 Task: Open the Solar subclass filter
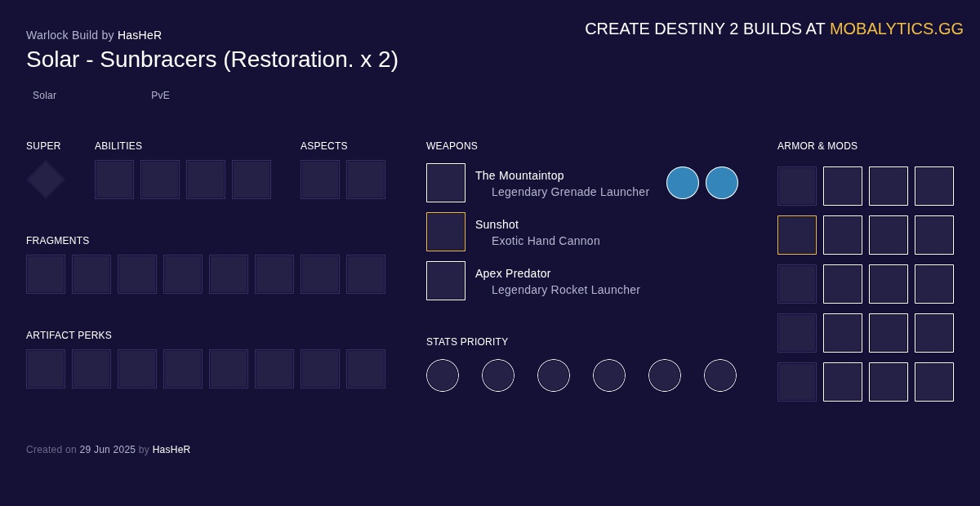(x=44, y=95)
